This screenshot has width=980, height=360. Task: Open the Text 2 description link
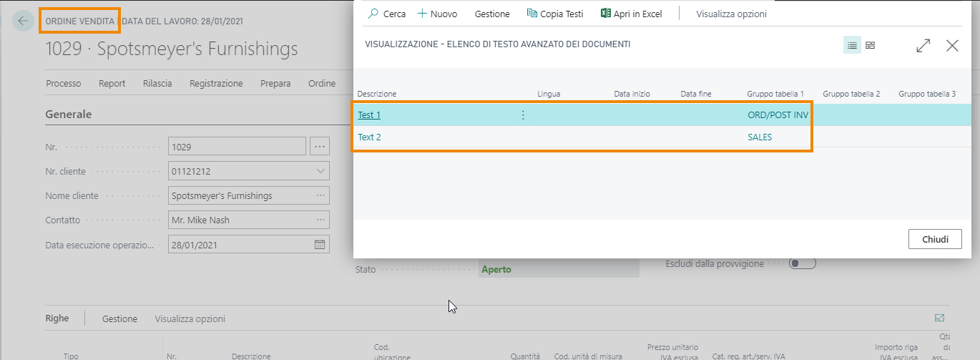click(369, 137)
